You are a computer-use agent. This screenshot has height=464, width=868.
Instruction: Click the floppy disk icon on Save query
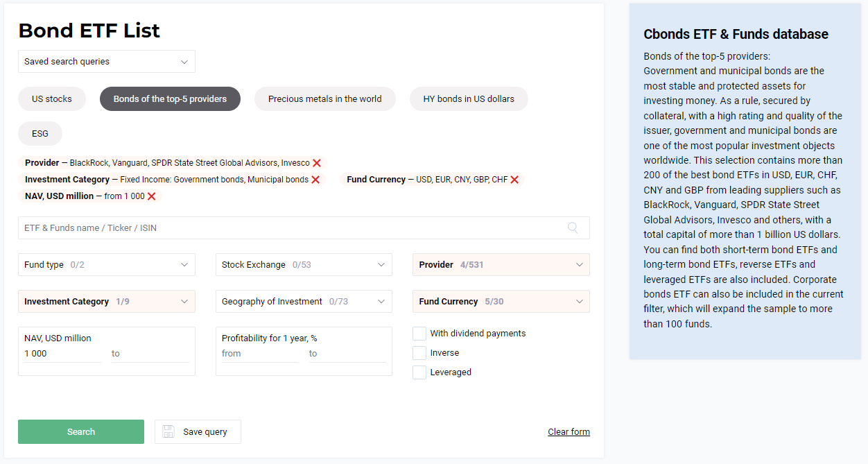(168, 431)
